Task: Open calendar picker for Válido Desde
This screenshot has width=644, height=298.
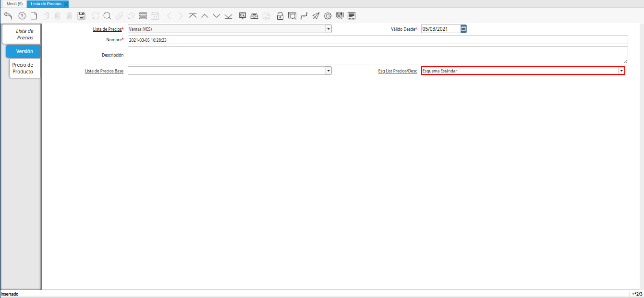Action: click(x=463, y=29)
